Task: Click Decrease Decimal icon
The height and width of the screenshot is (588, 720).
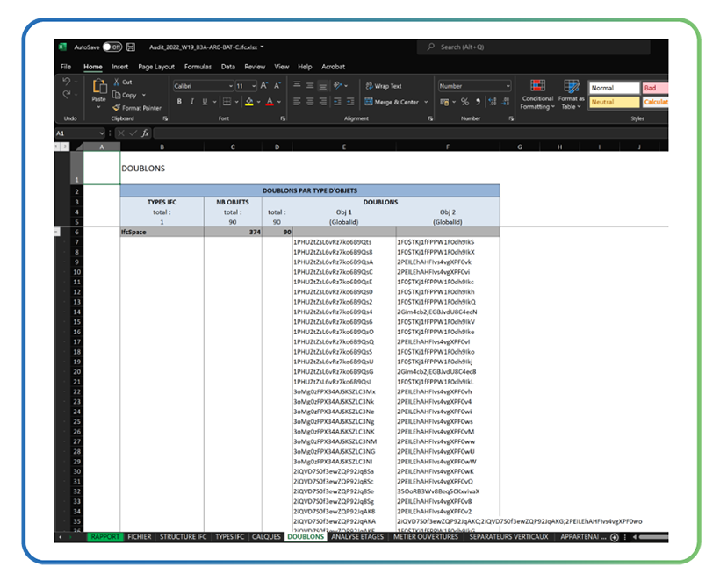Action: point(506,102)
